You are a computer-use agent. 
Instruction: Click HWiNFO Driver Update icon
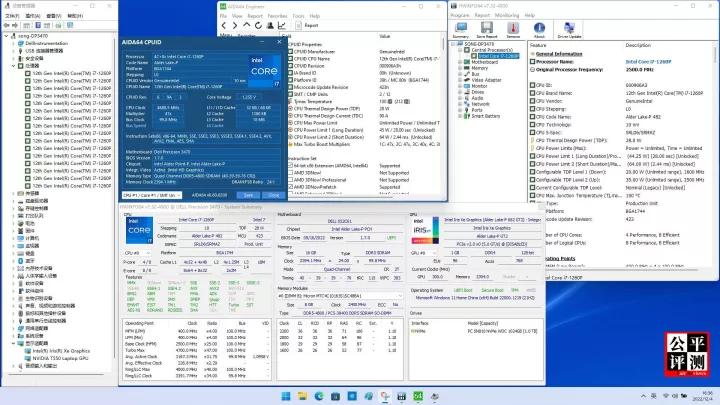(569, 30)
